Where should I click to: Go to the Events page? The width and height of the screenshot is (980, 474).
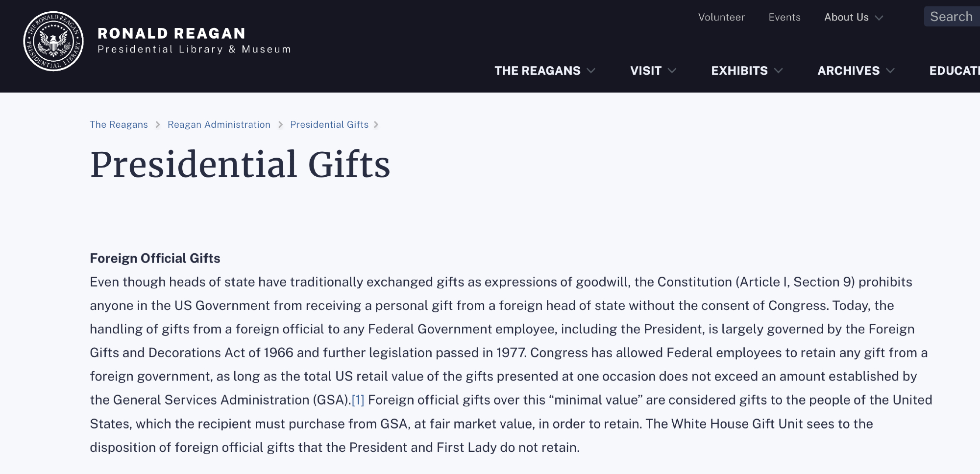(x=784, y=17)
